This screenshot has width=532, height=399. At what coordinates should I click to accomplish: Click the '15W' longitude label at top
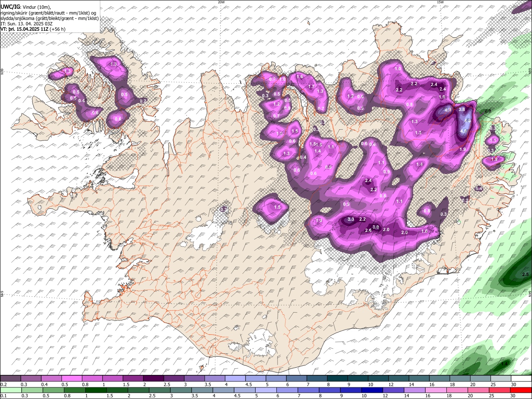440,2
